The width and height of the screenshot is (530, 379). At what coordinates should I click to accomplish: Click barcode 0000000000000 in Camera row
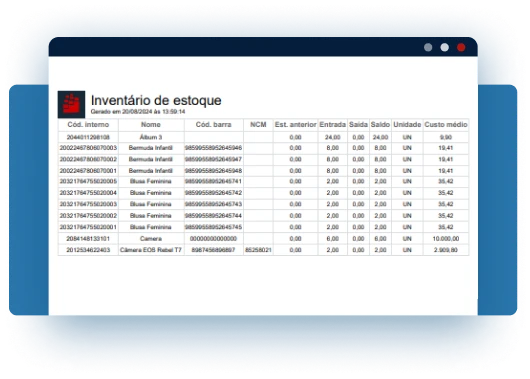coord(213,239)
